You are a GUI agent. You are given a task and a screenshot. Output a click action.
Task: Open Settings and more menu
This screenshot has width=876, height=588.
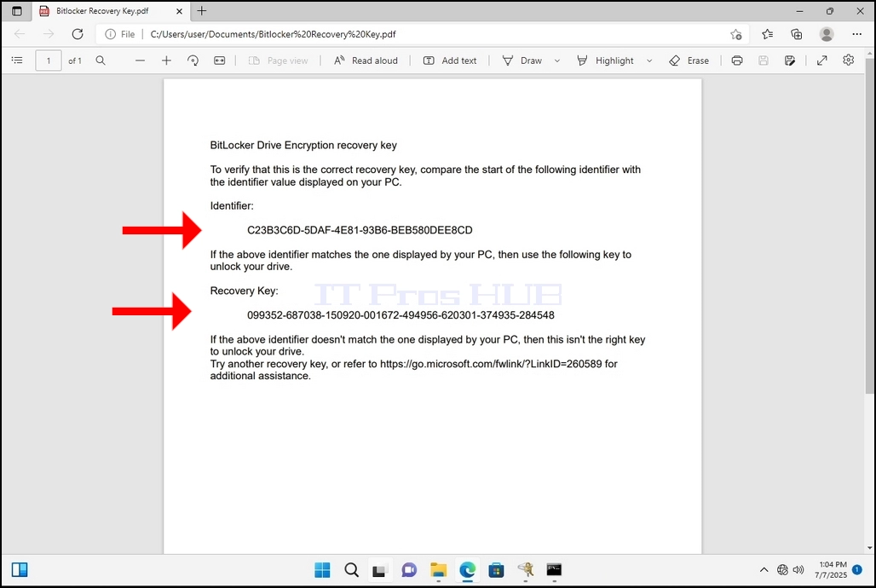click(x=856, y=34)
